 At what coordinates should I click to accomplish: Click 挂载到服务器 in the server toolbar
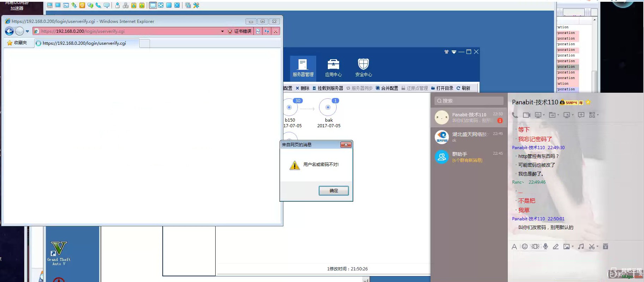[x=327, y=88]
